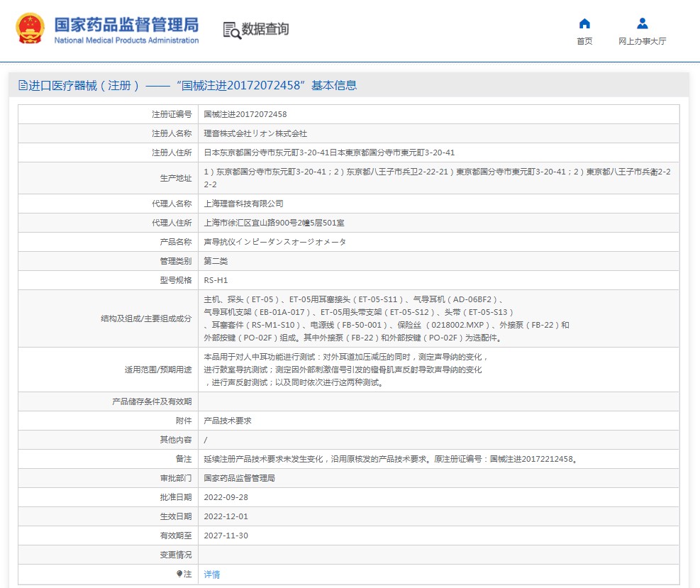Image resolution: width=700 pixels, height=588 pixels.
Task: Click the 数据查询 magnifier icon
Action: coord(232,30)
